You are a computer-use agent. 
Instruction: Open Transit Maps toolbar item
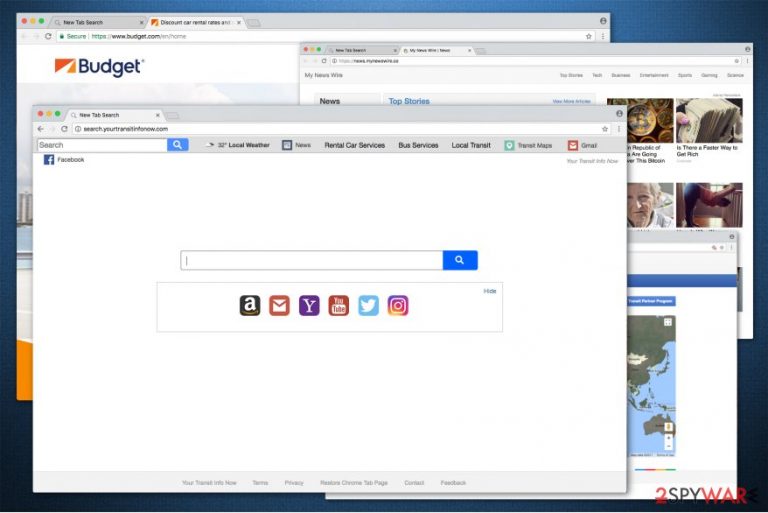pyautogui.click(x=528, y=145)
